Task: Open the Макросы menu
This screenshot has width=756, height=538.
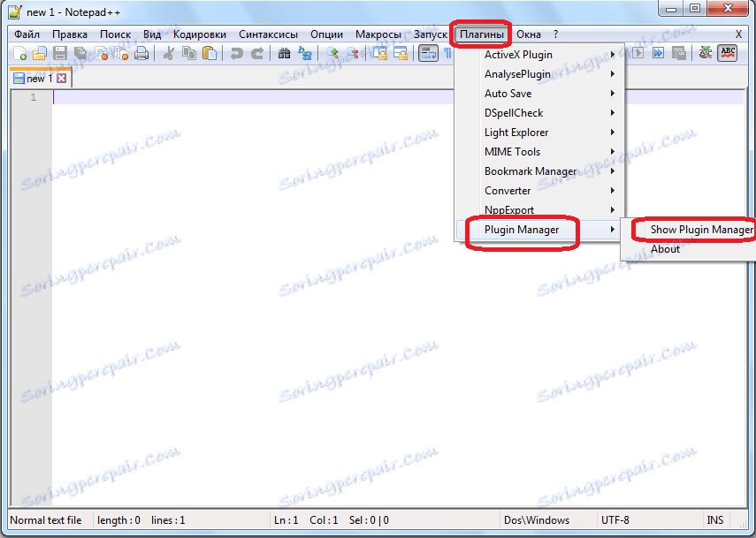Action: [x=378, y=34]
